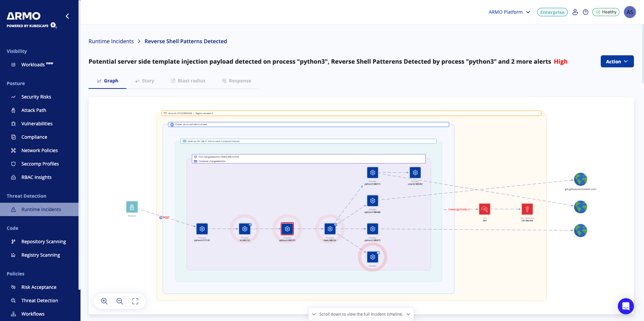Image resolution: width=644 pixels, height=321 pixels.
Task: Open Threat Detection policies in the sidebar
Action: (39, 301)
